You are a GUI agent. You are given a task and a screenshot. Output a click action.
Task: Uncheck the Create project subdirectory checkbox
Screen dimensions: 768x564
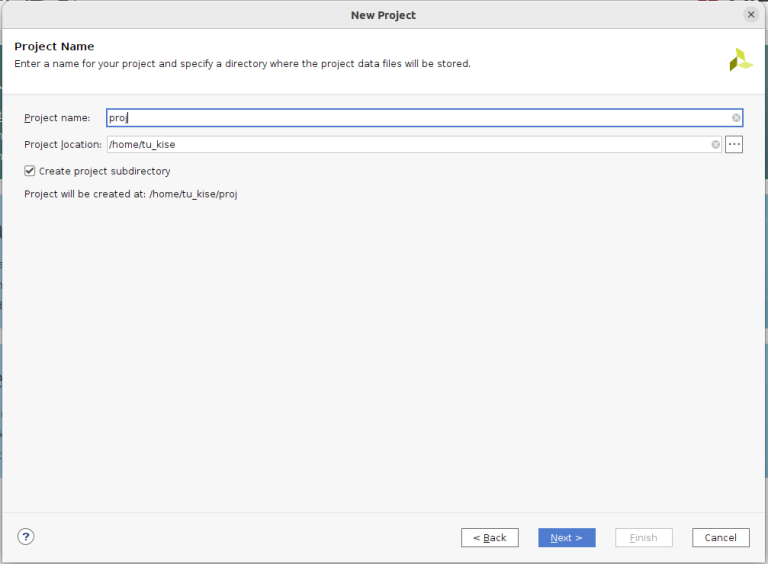(30, 171)
